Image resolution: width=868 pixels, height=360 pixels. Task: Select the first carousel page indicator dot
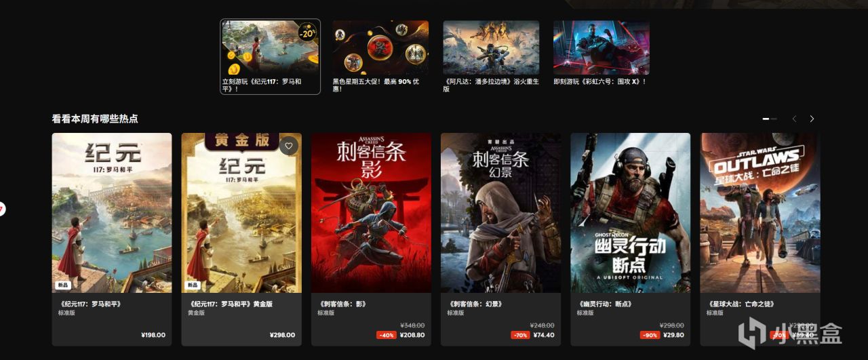(766, 119)
